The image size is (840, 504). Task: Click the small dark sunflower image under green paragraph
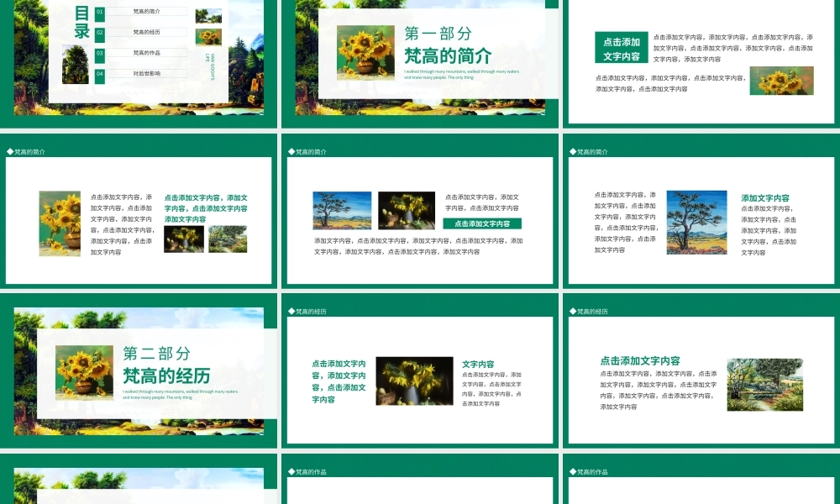(x=184, y=239)
